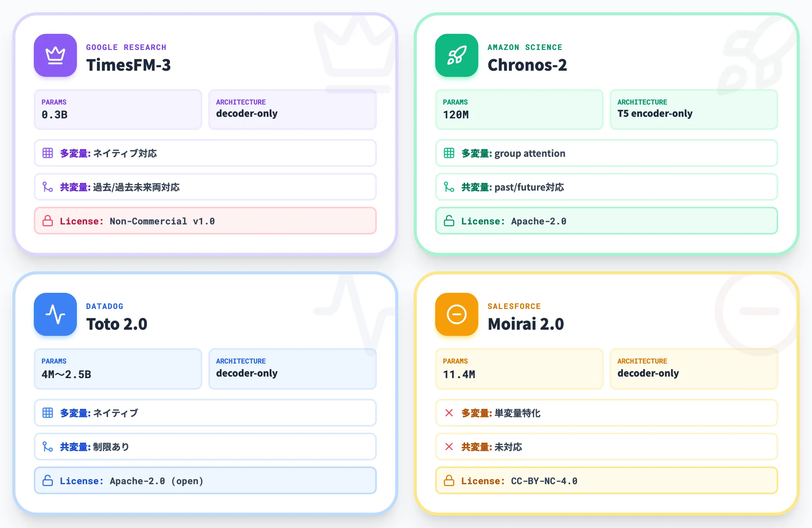This screenshot has height=528, width=812.
Task: Click the orange minus-circle icon for Moirai 2.0
Action: point(457,314)
